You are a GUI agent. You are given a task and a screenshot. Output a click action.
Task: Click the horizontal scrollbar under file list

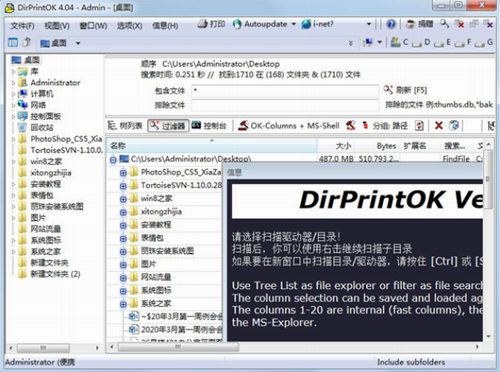[178, 347]
